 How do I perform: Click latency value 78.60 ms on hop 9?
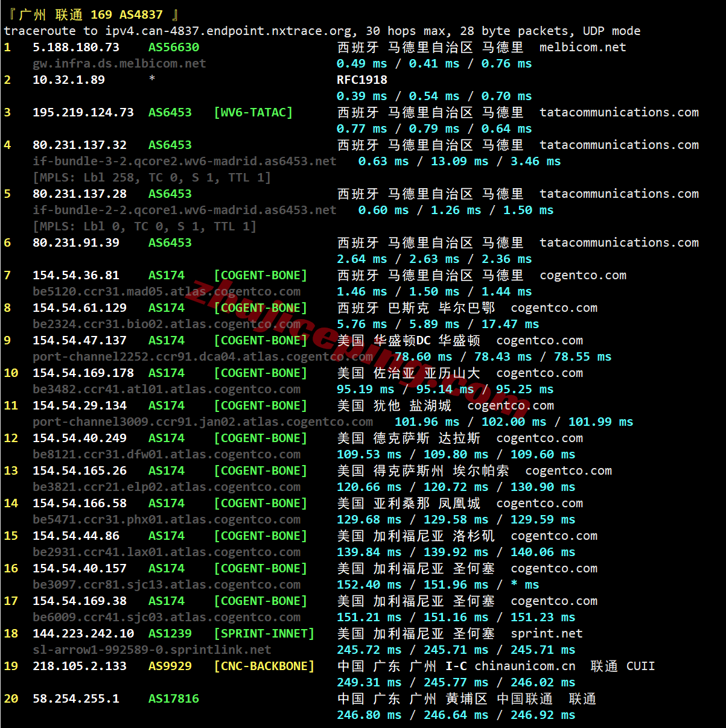tap(424, 356)
